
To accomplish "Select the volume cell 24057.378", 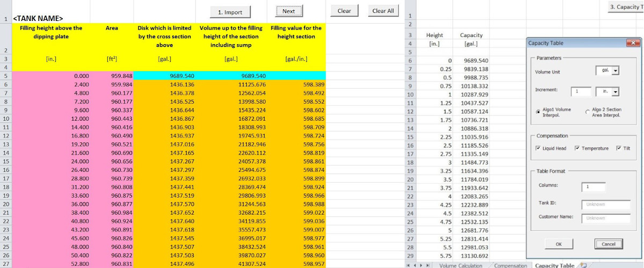I will [231, 162].
